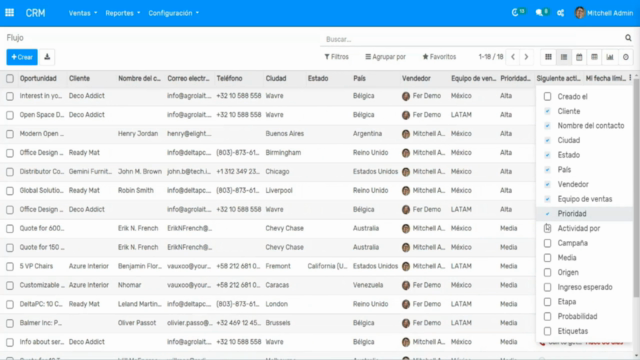Click Mitchell Admin user avatar

pos(579,13)
